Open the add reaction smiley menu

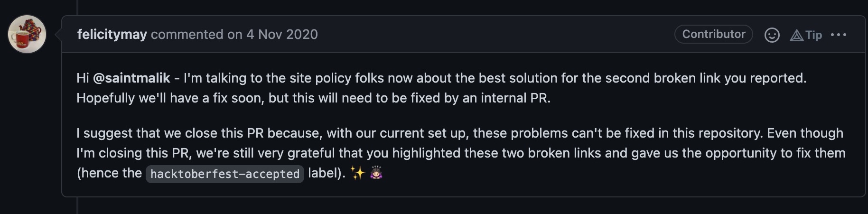772,35
